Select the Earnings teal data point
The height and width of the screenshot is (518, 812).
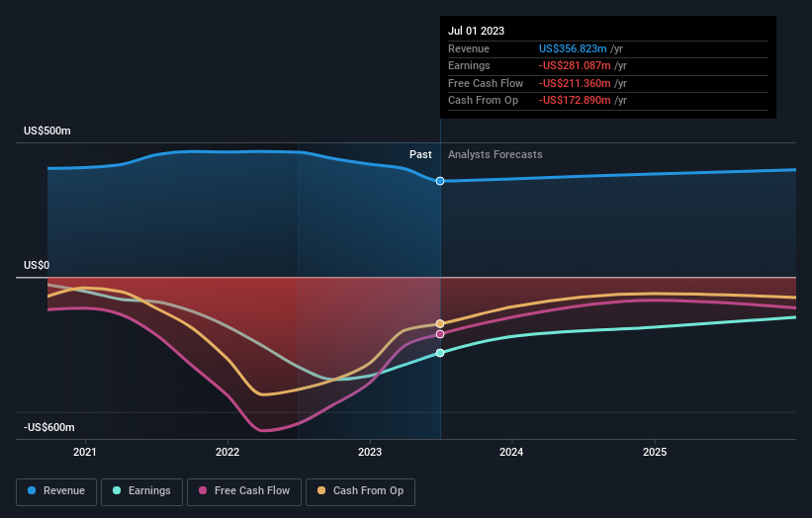pos(440,353)
